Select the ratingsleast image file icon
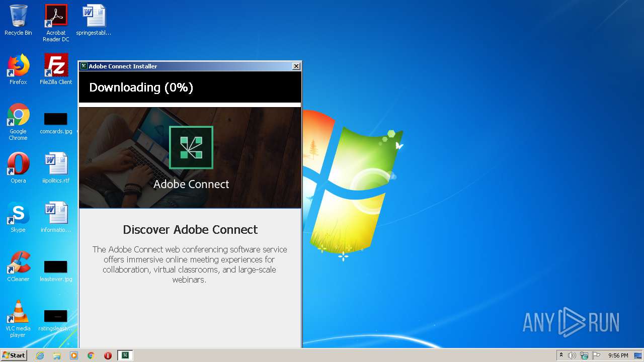This screenshot has width=644, height=362. (56, 320)
